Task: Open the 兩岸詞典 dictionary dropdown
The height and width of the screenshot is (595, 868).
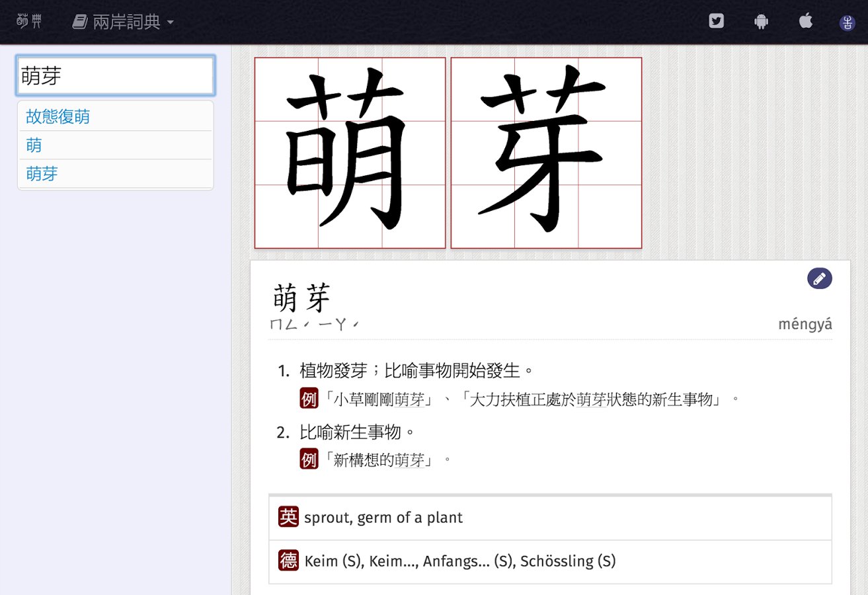Action: (x=123, y=22)
